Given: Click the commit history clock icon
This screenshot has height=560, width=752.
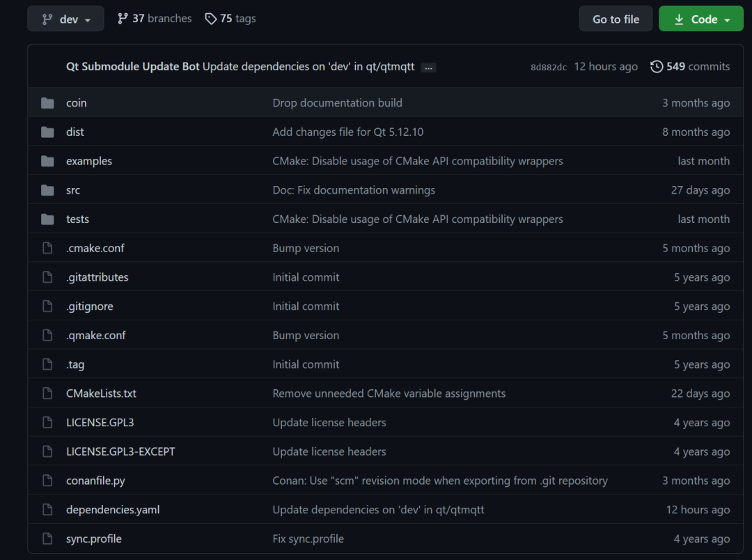Looking at the screenshot, I should (657, 67).
